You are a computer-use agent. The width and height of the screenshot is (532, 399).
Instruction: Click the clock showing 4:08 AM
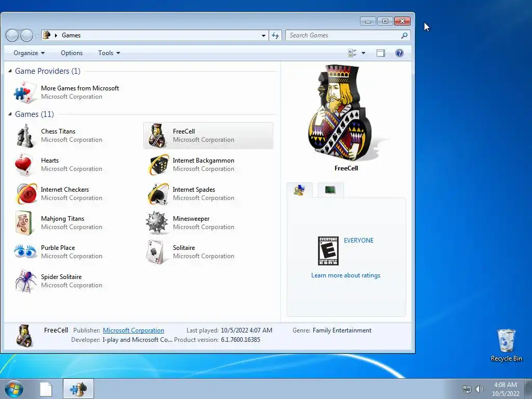(505, 385)
